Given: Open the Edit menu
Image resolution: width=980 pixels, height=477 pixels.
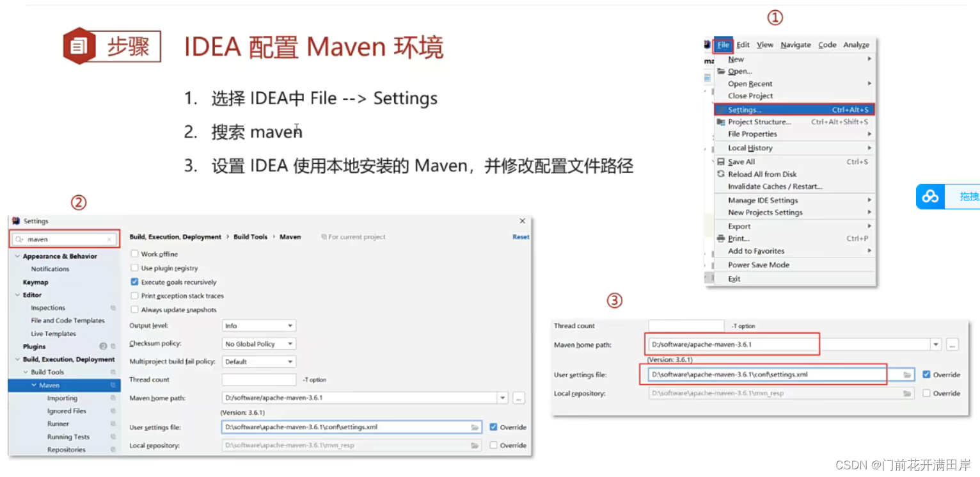Looking at the screenshot, I should point(743,45).
